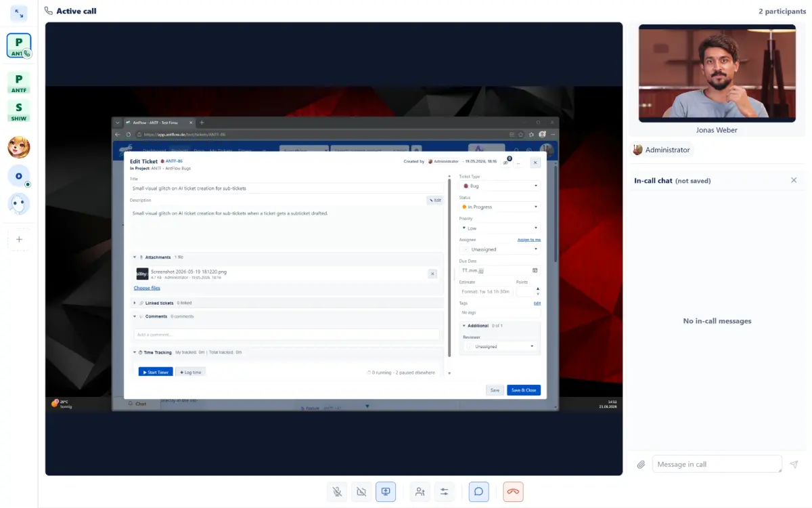Click the watchers eye icon with badge

coord(506,163)
